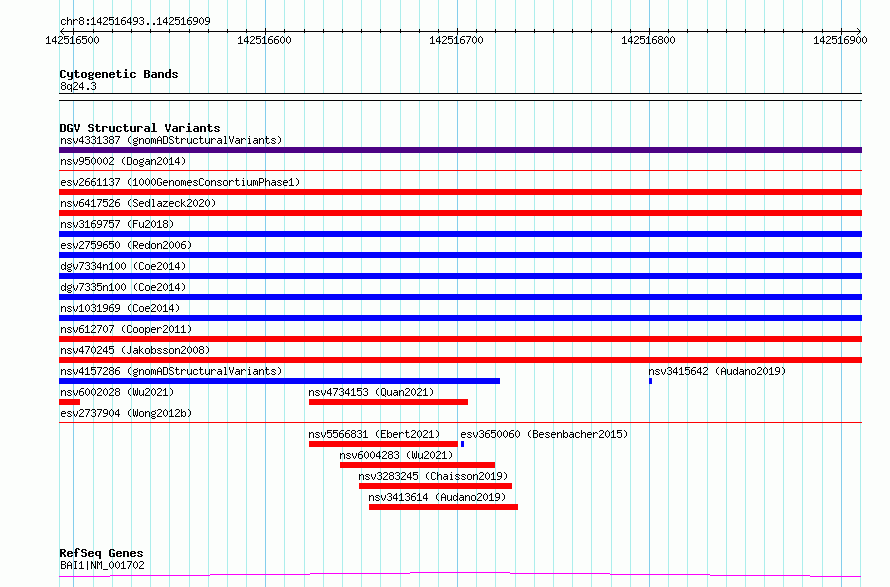Select the esv2759650 (Redon2006) label
This screenshot has height=587, width=890.
click(126, 245)
